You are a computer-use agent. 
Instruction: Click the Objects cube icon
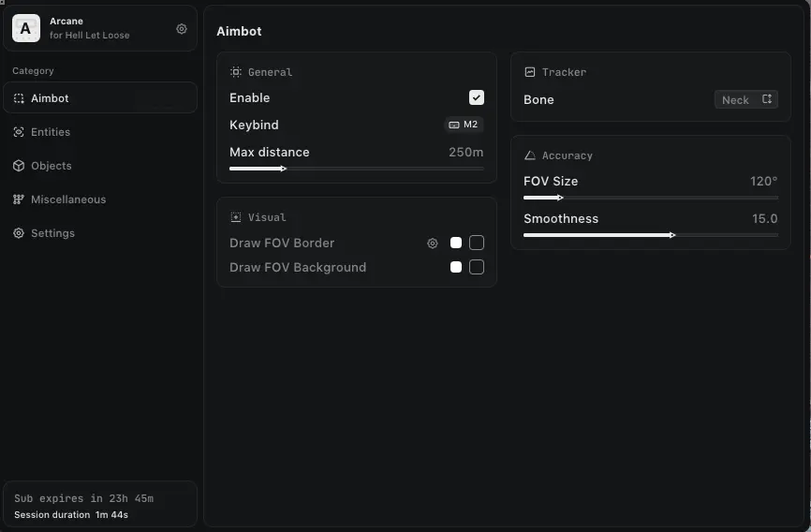coord(19,166)
